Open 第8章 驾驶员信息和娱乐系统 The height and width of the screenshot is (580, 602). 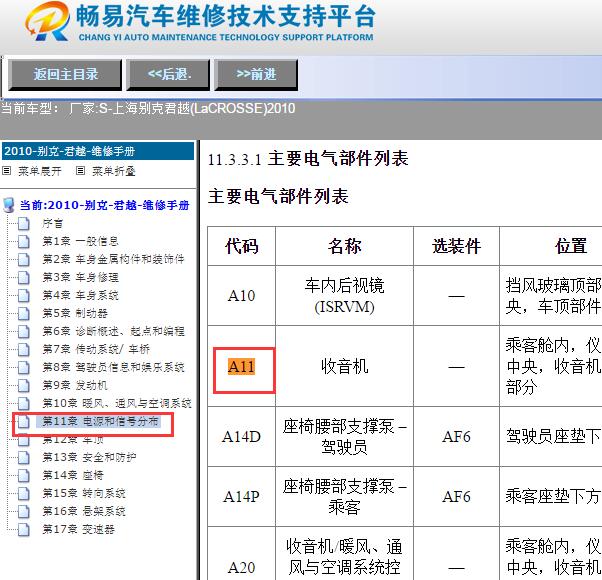[x=113, y=367]
